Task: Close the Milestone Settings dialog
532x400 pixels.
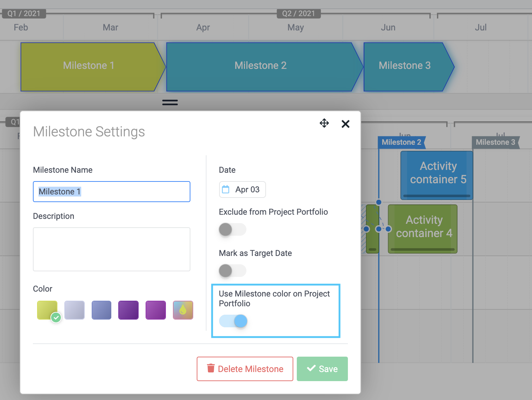Action: pos(345,124)
